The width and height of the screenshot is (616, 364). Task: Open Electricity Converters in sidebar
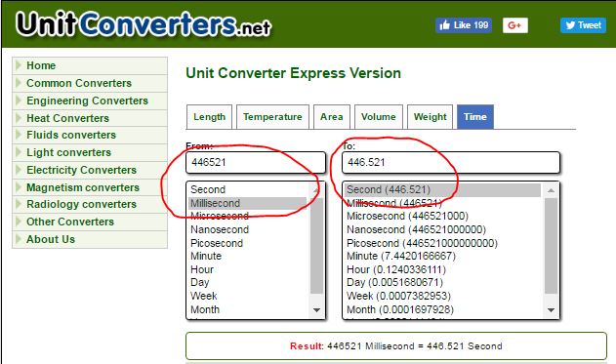point(90,170)
